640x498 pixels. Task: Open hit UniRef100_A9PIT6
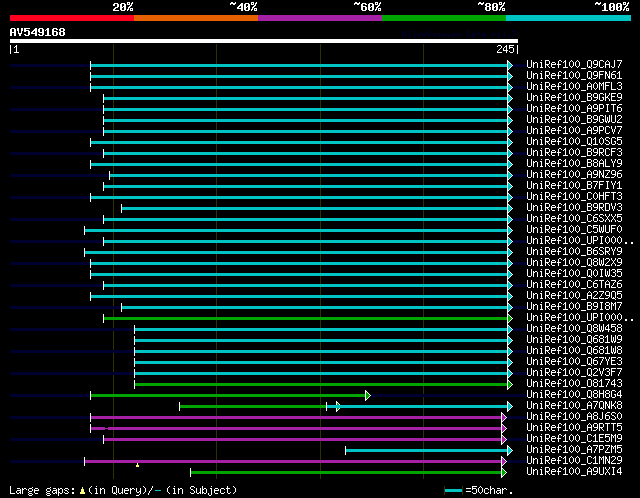[x=574, y=108]
